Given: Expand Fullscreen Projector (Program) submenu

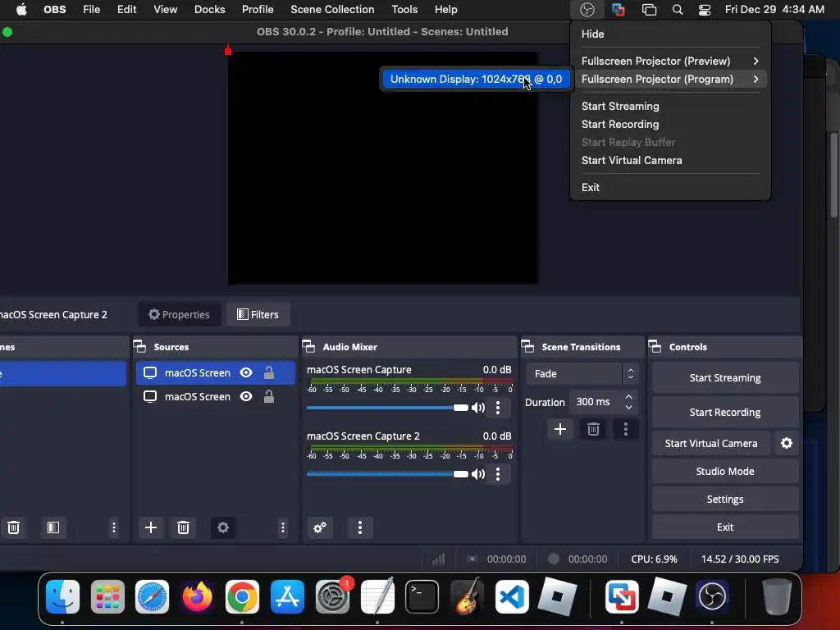Looking at the screenshot, I should tap(669, 80).
